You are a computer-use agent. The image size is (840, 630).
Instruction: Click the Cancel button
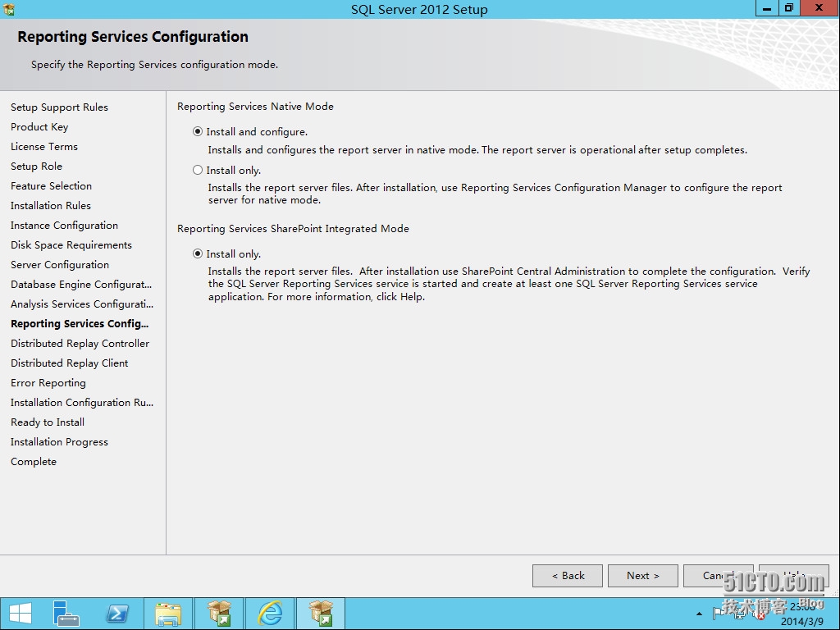point(719,575)
